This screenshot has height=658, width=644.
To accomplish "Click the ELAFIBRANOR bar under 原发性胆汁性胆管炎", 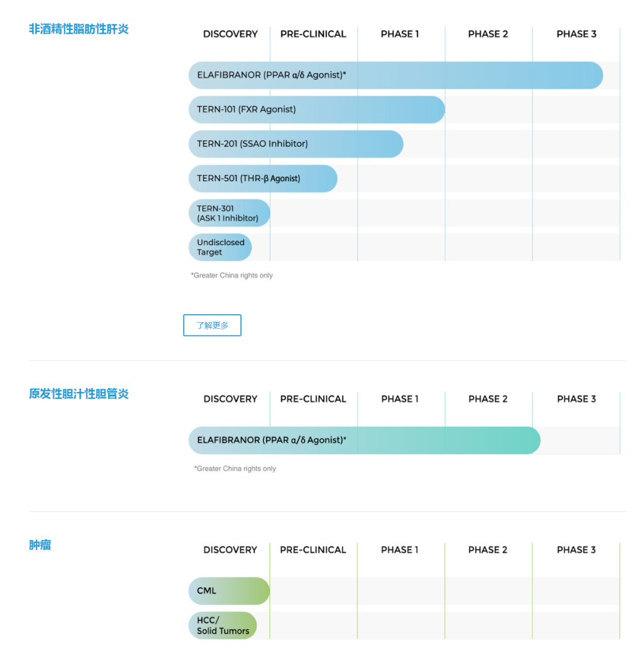I will point(364,440).
